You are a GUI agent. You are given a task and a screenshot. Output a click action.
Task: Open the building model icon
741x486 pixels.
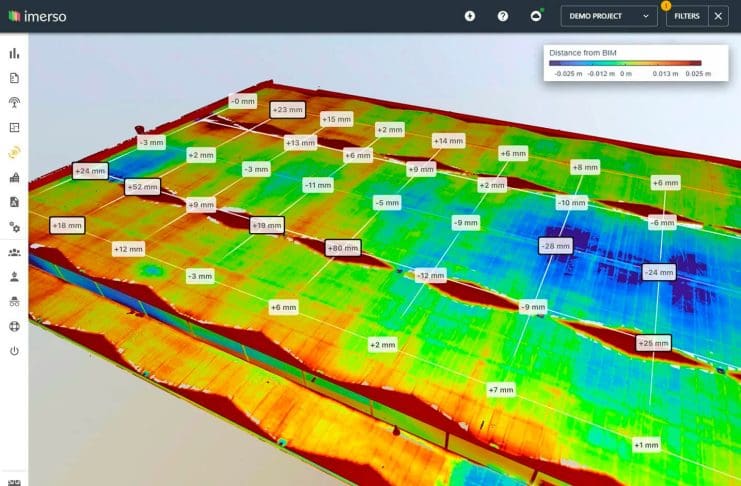click(14, 177)
